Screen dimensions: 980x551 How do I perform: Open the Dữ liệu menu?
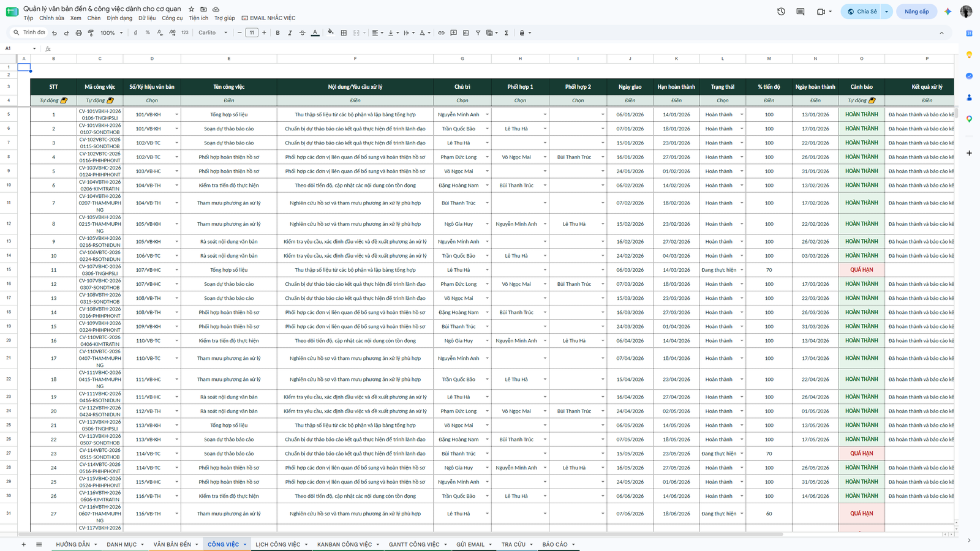[x=147, y=18]
